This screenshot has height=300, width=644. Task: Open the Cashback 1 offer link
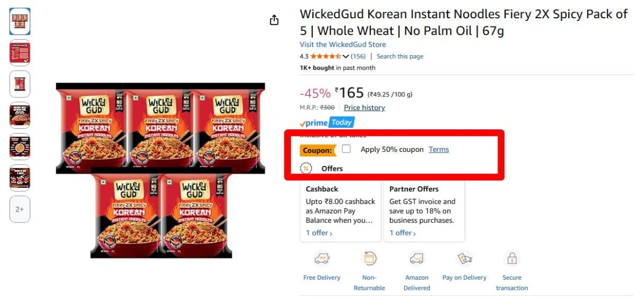tap(319, 233)
